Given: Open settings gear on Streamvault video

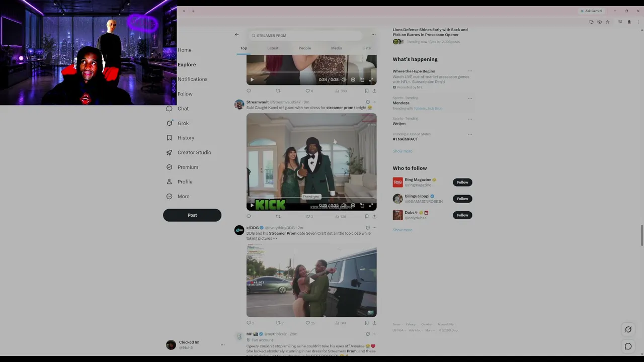Looking at the screenshot, I should click(x=353, y=205).
